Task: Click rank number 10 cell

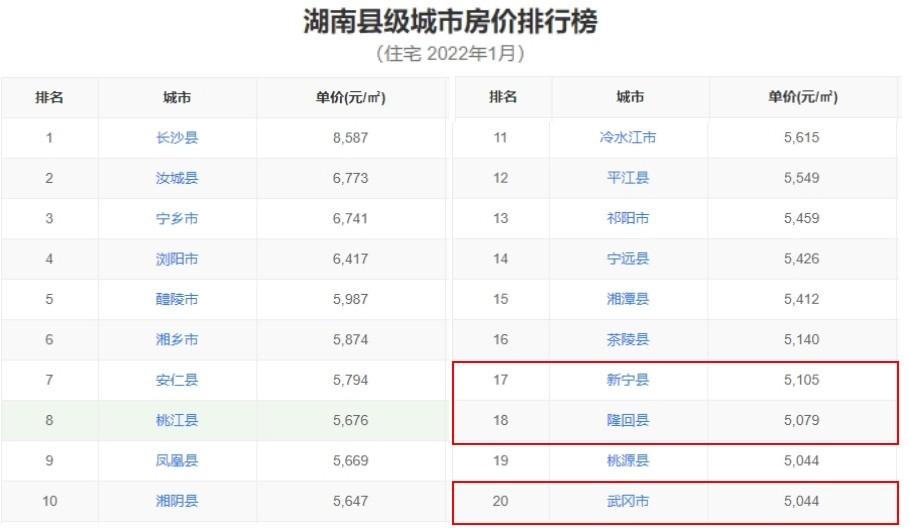Action: pos(49,501)
